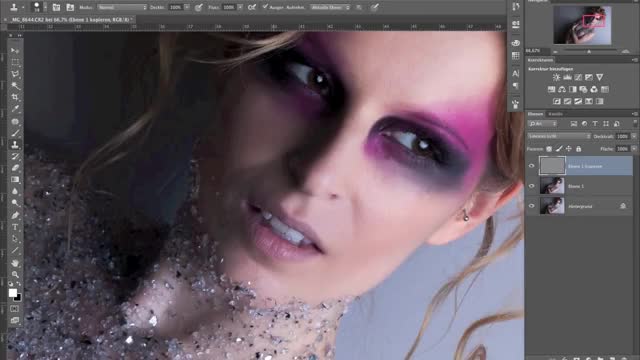640x360 pixels.
Task: Click the background color swatch
Action: click(18, 298)
